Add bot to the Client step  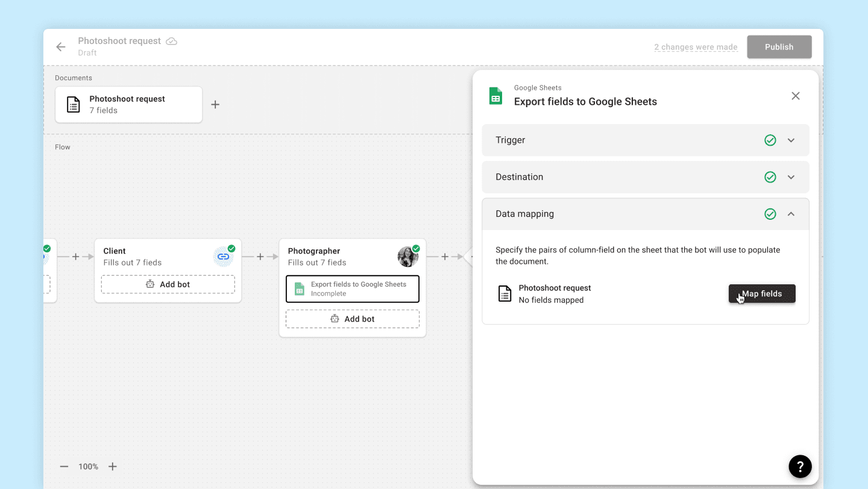coord(168,284)
